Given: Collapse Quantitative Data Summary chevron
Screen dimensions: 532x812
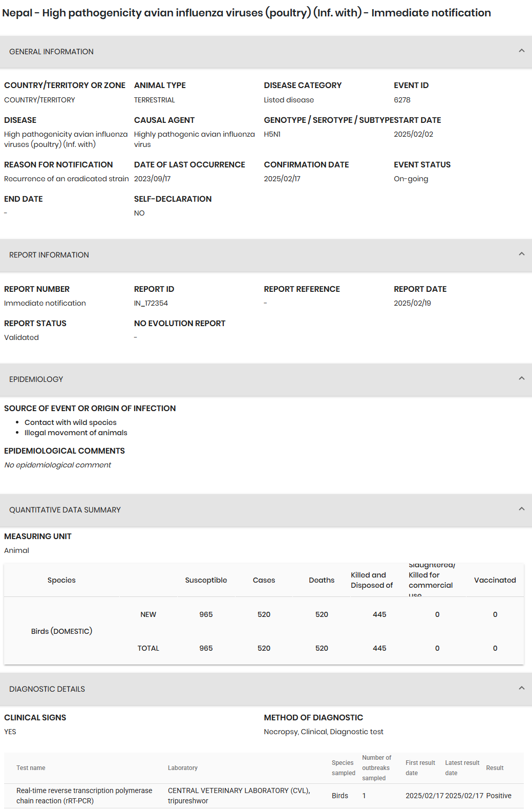Looking at the screenshot, I should pyautogui.click(x=521, y=509).
